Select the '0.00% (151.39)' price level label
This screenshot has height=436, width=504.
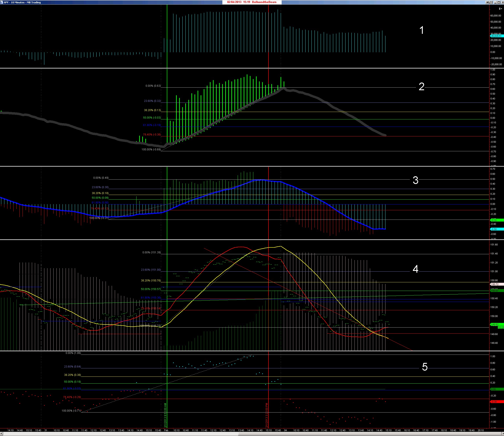(x=151, y=252)
